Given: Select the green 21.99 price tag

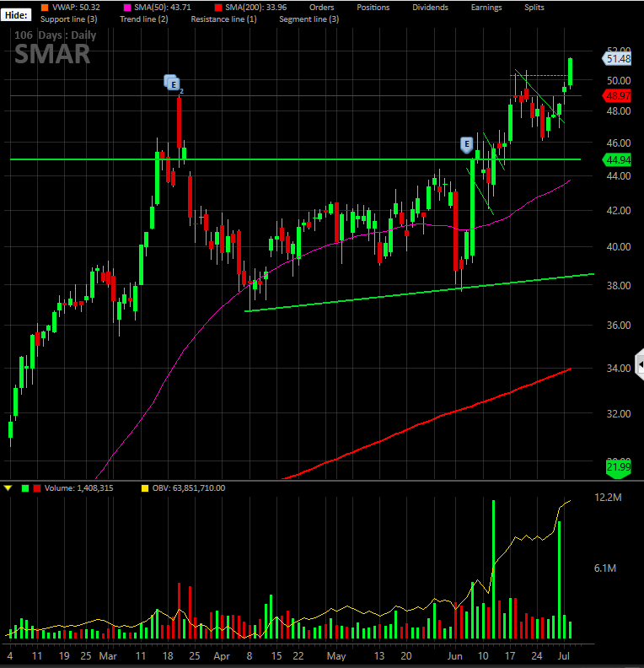Looking at the screenshot, I should tap(618, 468).
